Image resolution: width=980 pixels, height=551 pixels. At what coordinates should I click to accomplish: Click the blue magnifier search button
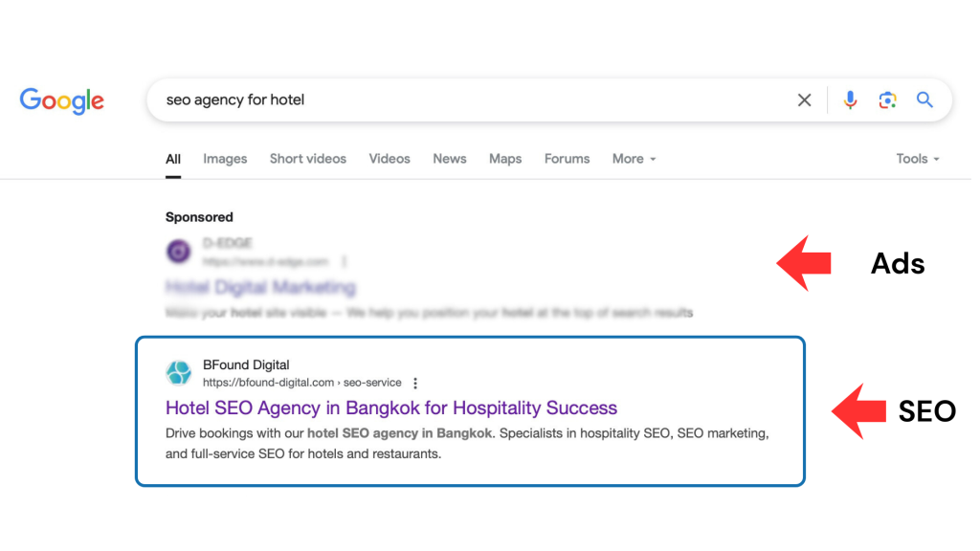(x=924, y=100)
